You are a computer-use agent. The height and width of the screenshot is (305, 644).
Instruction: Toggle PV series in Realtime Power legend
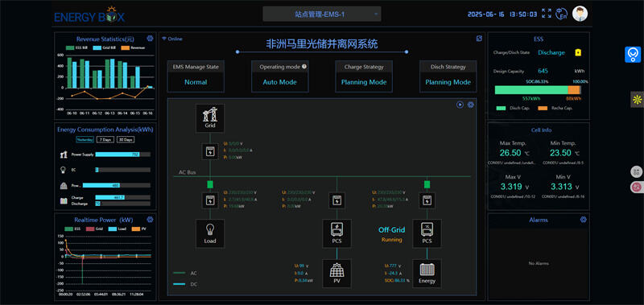point(138,229)
